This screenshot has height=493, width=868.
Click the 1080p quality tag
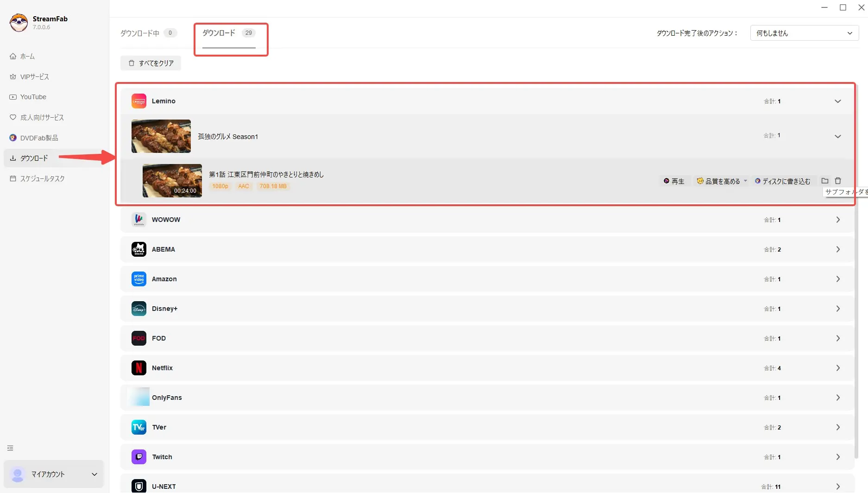coord(220,186)
